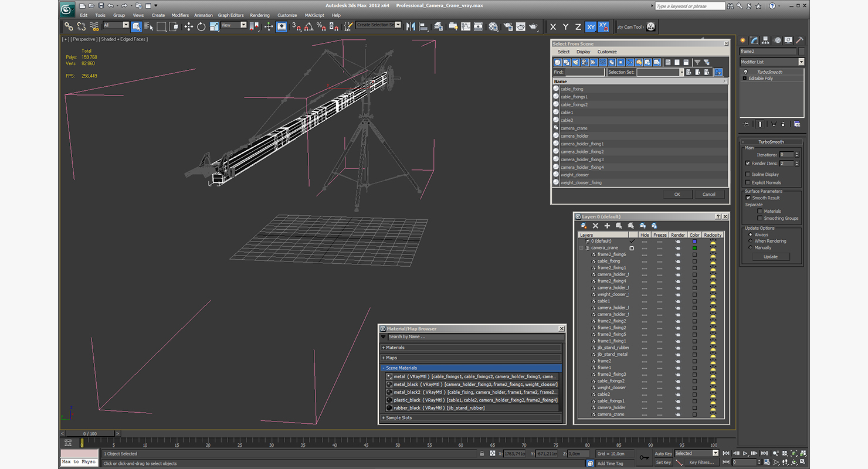Click the Find field in Select From Scene
This screenshot has height=469, width=868.
(x=585, y=72)
